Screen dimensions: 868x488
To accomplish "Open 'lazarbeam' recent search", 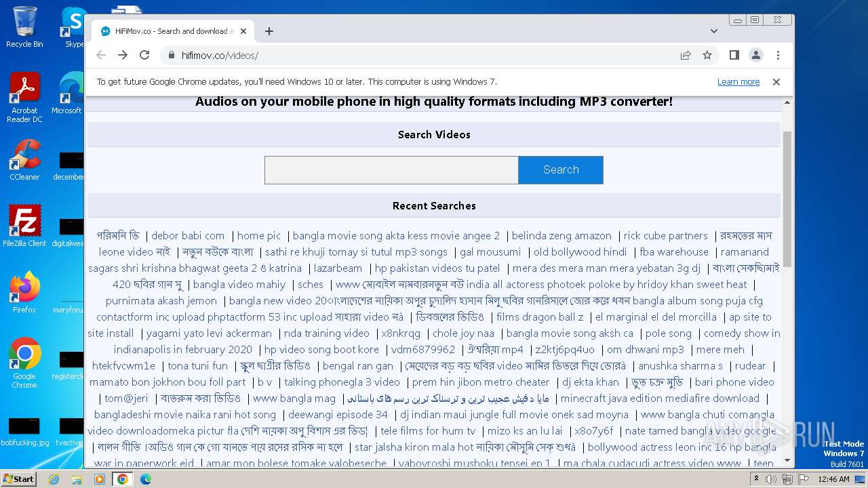I will coord(338,268).
